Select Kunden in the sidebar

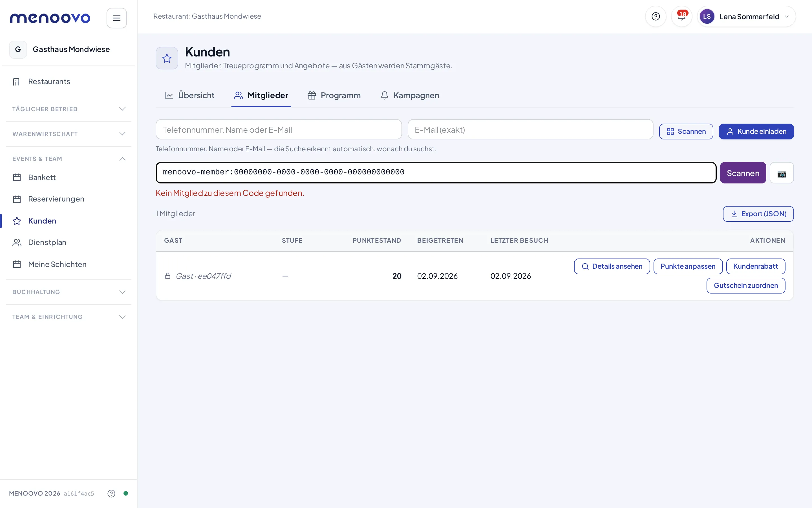69,221
